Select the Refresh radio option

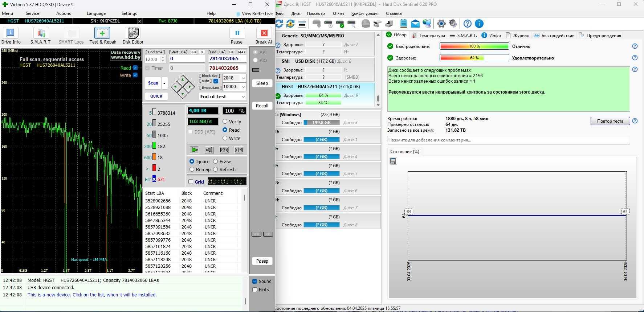[216, 169]
